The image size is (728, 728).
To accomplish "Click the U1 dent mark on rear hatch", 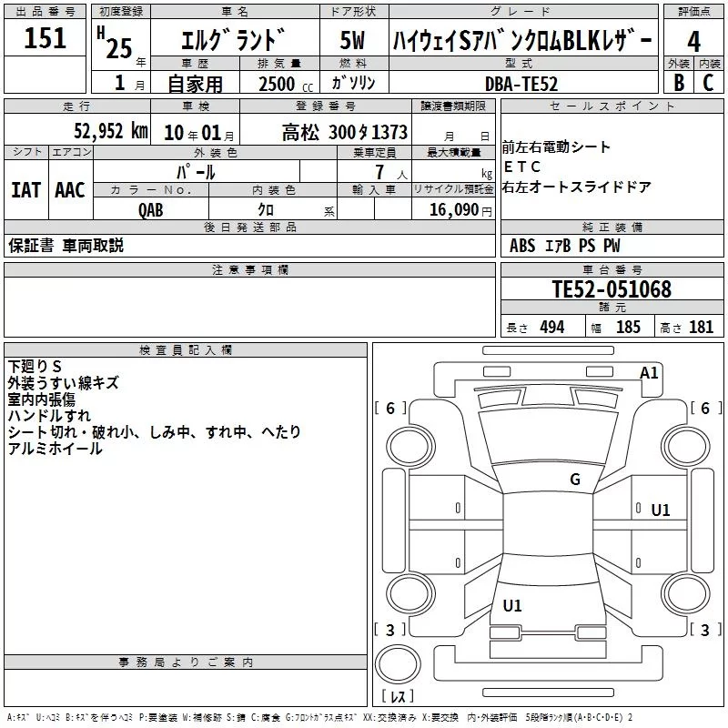I will point(512,606).
